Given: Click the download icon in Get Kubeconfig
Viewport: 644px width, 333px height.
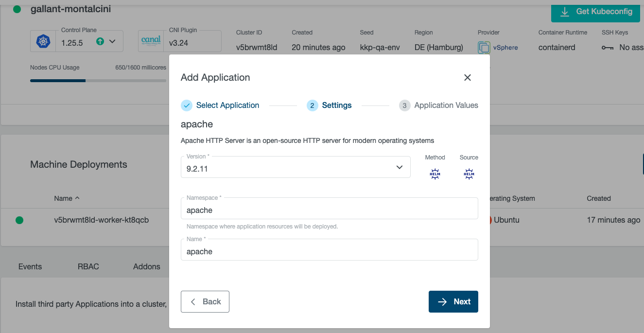Looking at the screenshot, I should click(565, 13).
